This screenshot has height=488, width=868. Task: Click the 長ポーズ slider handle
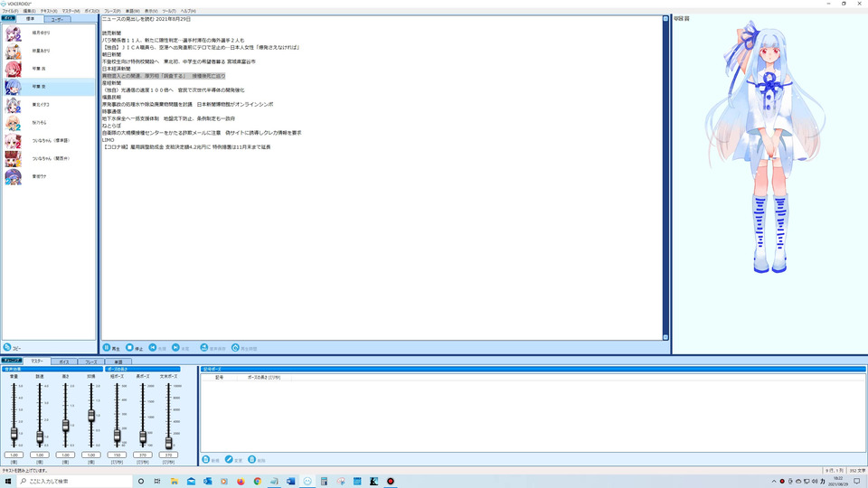click(x=143, y=437)
